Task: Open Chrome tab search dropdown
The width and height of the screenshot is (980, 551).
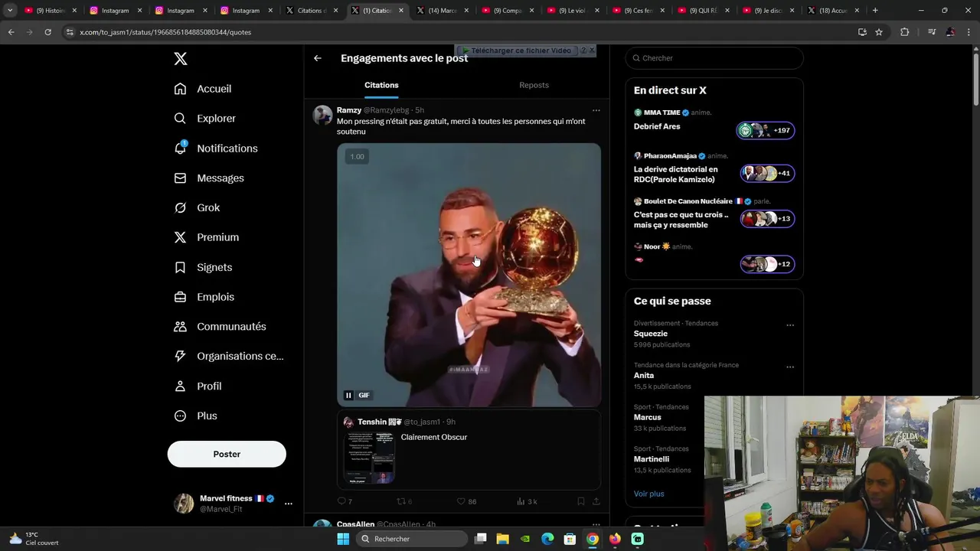Action: pyautogui.click(x=10, y=11)
